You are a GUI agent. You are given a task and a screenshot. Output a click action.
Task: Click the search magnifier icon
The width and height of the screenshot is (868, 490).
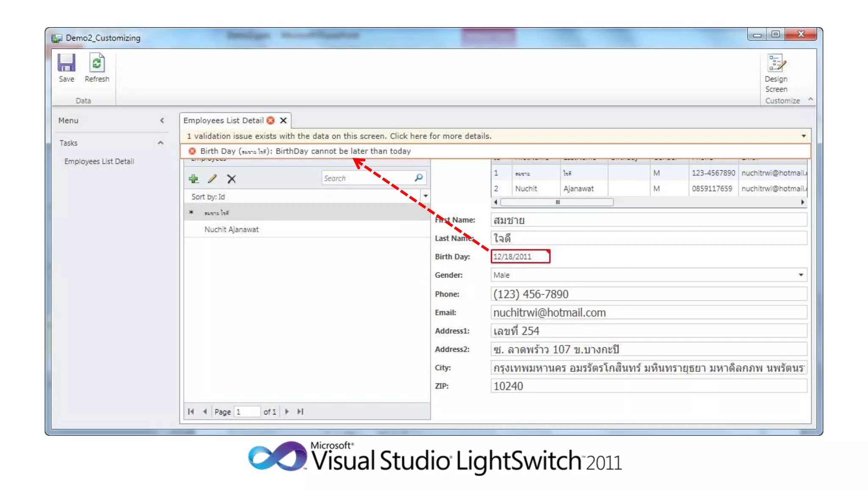pyautogui.click(x=418, y=178)
